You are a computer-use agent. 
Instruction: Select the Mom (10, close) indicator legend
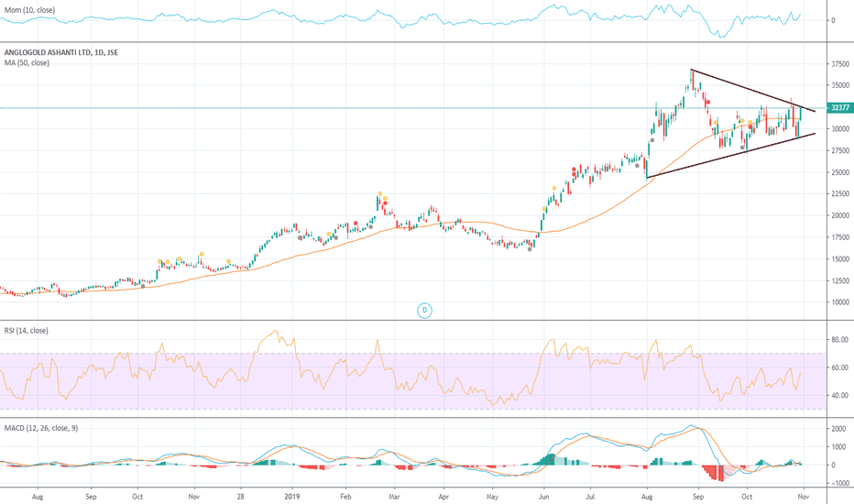[29, 10]
